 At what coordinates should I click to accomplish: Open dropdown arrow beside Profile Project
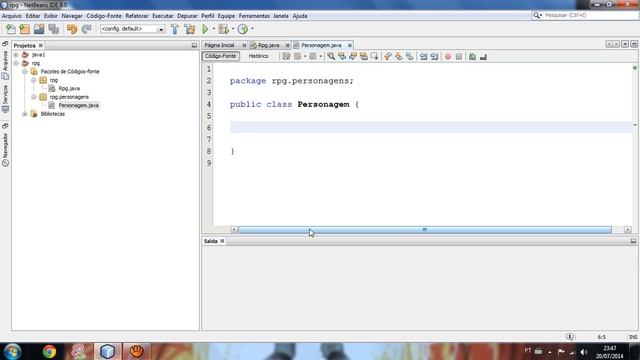tap(252, 29)
